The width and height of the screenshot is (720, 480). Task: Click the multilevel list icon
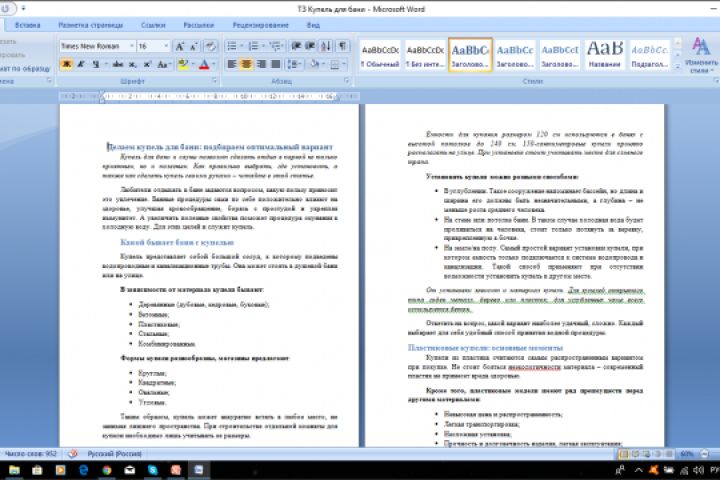click(x=275, y=46)
